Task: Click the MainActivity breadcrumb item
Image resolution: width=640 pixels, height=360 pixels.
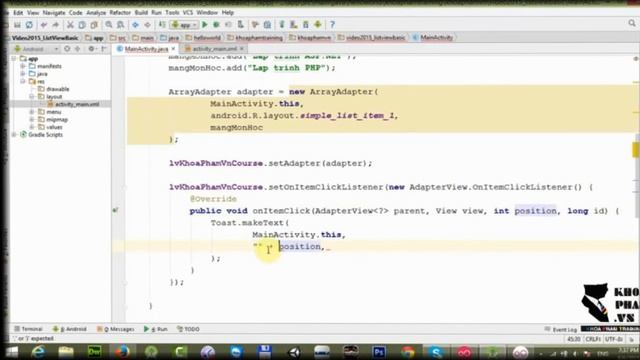Action: (x=433, y=38)
